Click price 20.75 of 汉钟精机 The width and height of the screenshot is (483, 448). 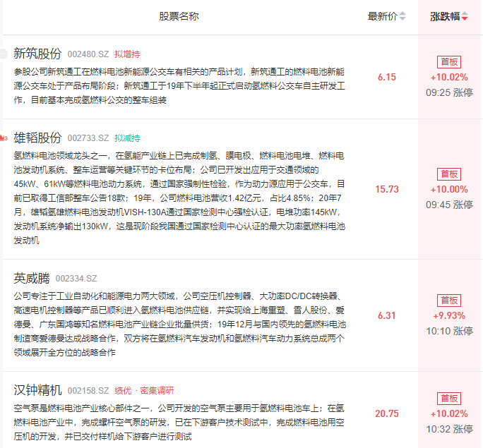[387, 413]
